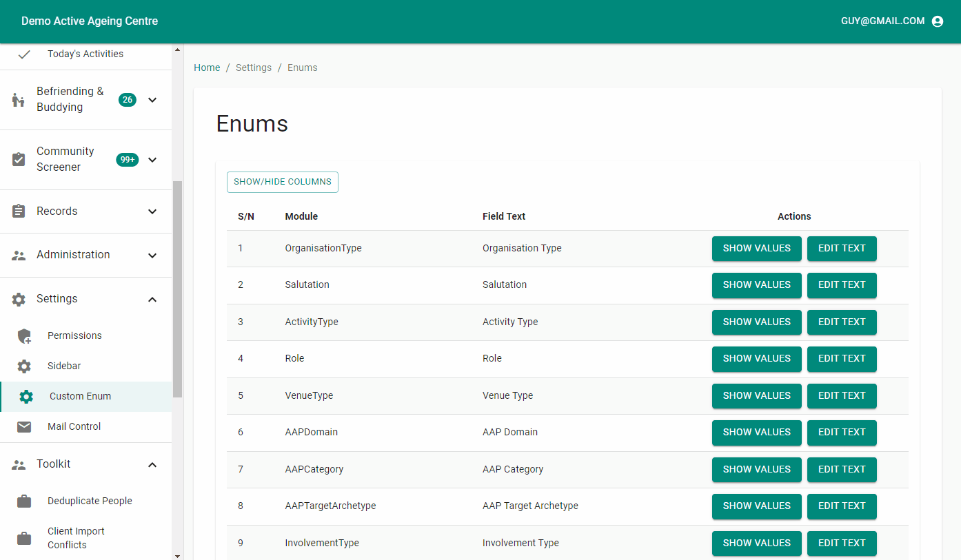Click the Sidebar gear icon under Settings
The width and height of the screenshot is (961, 560).
[24, 366]
